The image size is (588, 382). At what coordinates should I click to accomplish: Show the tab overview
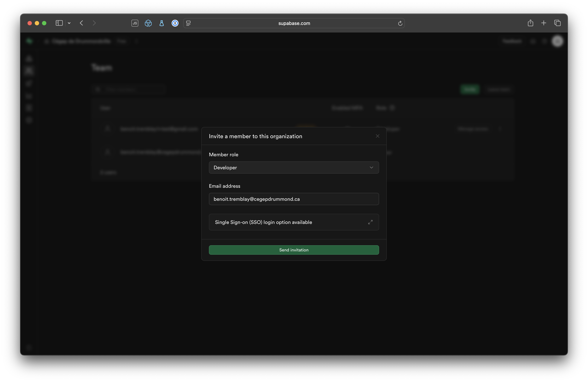click(557, 23)
